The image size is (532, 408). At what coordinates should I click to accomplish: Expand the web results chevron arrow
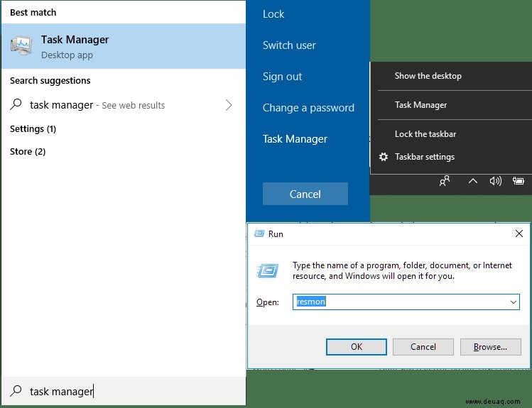[x=229, y=105]
